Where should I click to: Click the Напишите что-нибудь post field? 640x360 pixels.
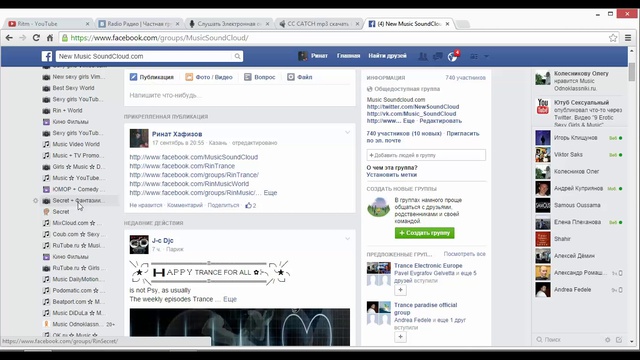(240, 95)
